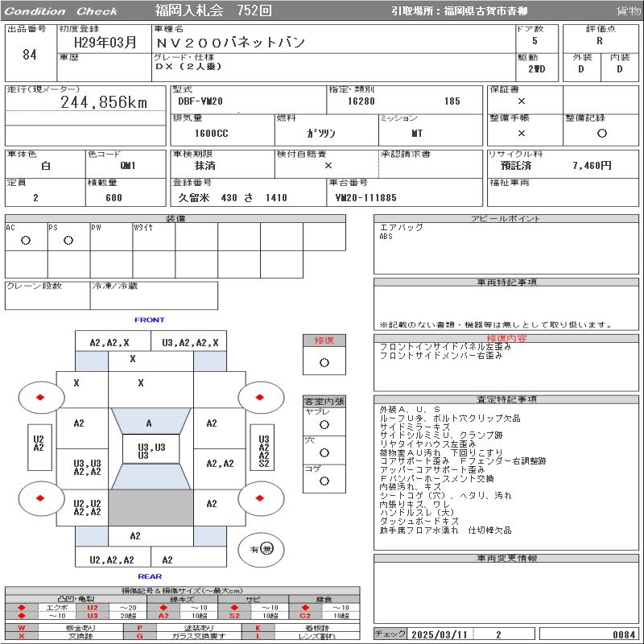The image size is (644, 644).
Task: Toggle the circle under 修復 repair label
Action: point(324,363)
